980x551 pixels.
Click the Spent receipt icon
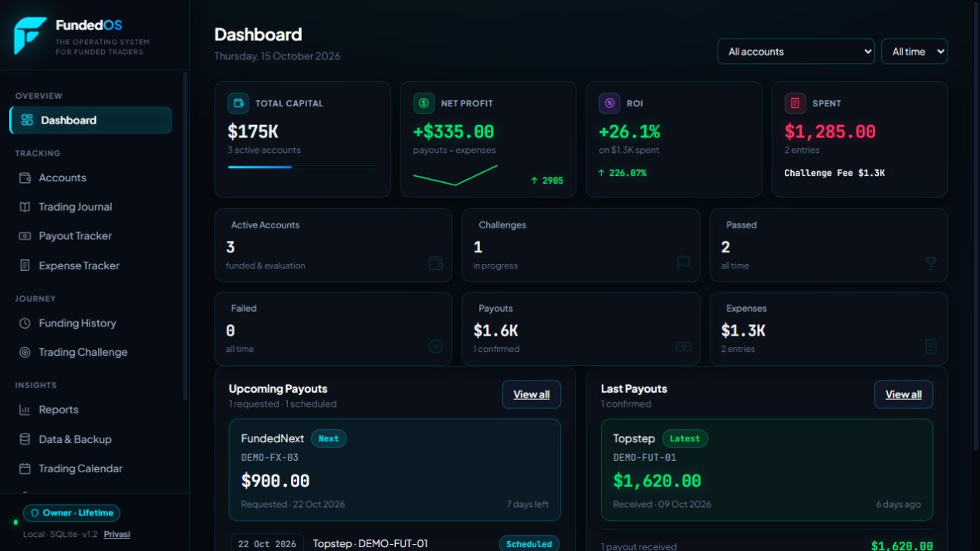coord(796,103)
